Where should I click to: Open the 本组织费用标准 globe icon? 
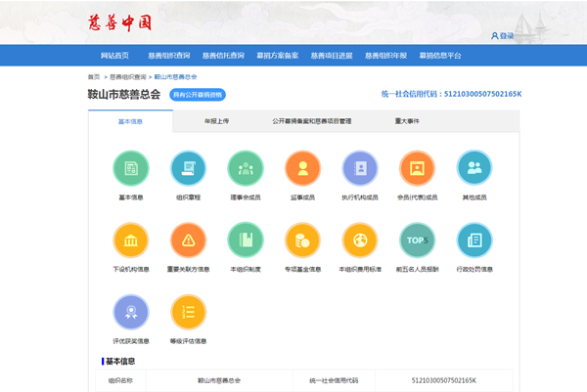[x=360, y=240]
